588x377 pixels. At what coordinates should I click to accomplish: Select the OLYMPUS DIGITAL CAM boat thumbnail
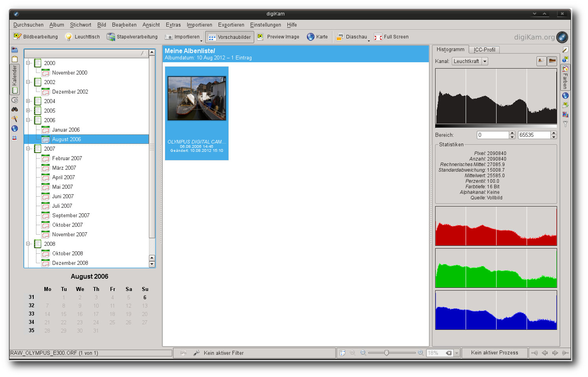point(197,113)
